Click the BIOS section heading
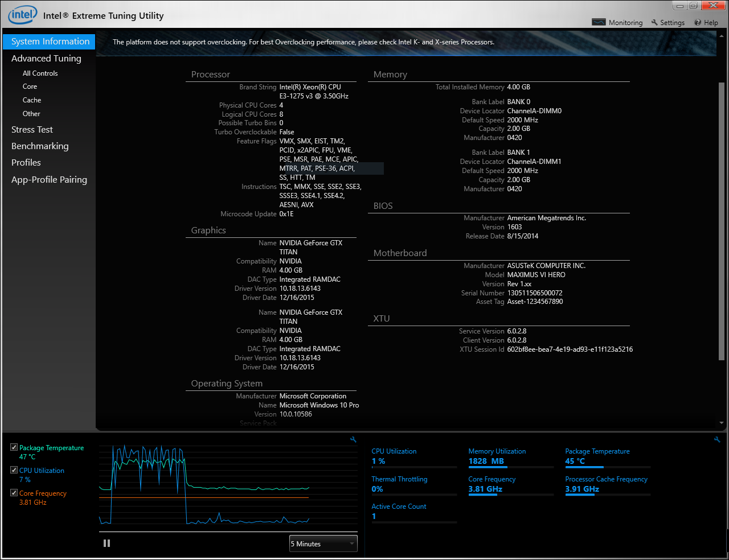The image size is (729, 560). (x=383, y=206)
